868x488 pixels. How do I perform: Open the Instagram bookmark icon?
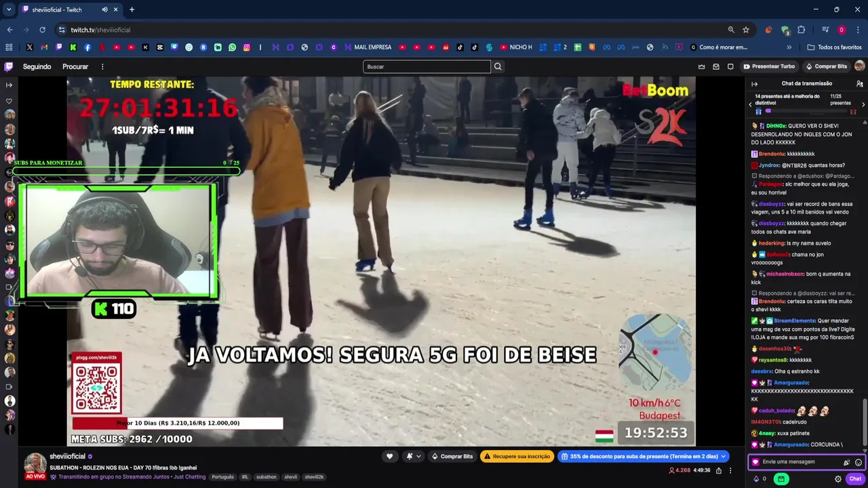pos(247,47)
